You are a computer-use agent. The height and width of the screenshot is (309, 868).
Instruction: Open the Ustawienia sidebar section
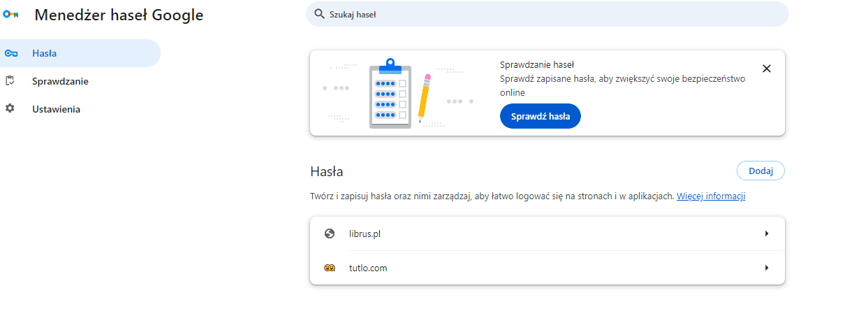(79, 109)
